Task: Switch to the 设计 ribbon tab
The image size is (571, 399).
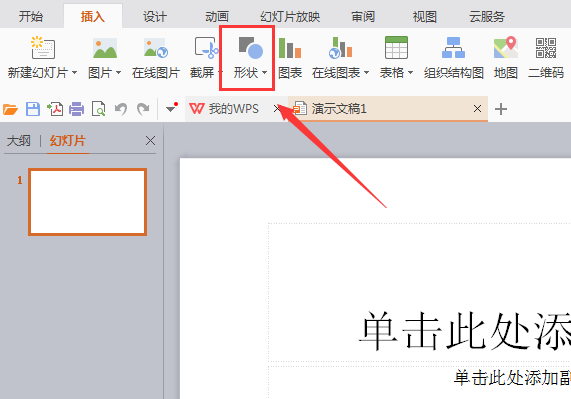Action: pyautogui.click(x=155, y=17)
